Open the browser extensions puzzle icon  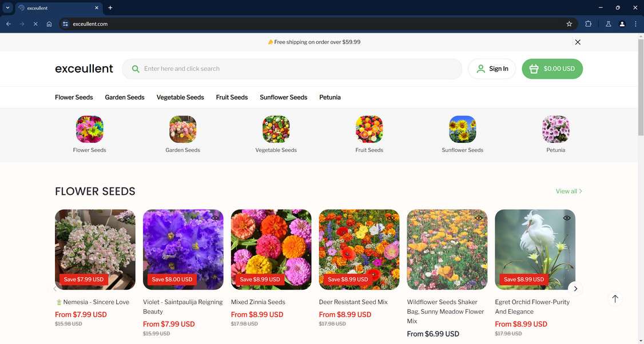point(588,24)
